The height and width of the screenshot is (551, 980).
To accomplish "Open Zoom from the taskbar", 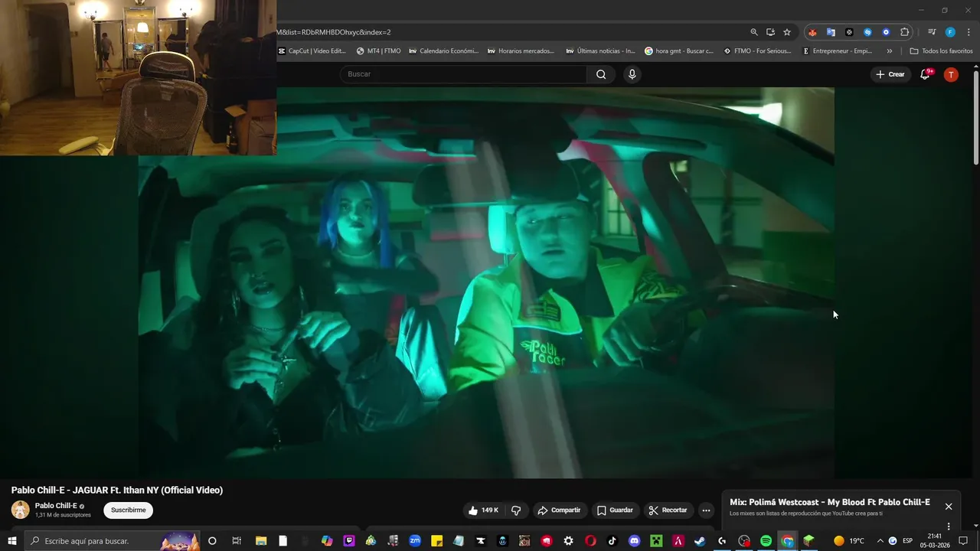I will tap(415, 541).
